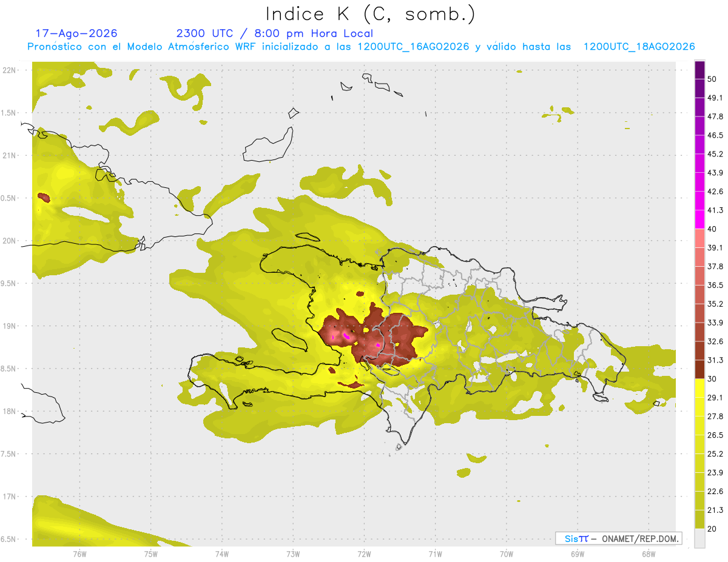Image resolution: width=728 pixels, height=562 pixels.
Task: Click the olive colorbar segment between 20 and 21.3
Action: pyautogui.click(x=699, y=519)
